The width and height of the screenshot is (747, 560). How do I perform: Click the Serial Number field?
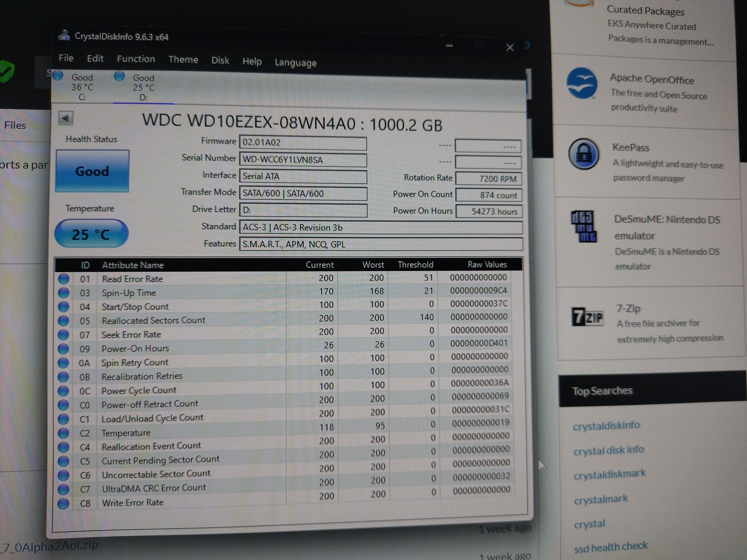click(303, 160)
